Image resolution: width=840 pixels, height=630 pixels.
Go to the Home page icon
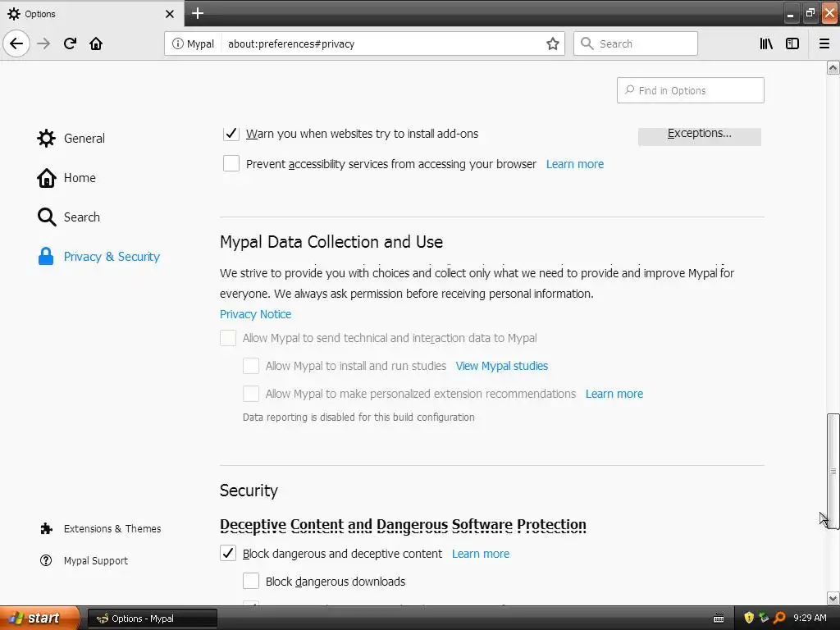96,43
